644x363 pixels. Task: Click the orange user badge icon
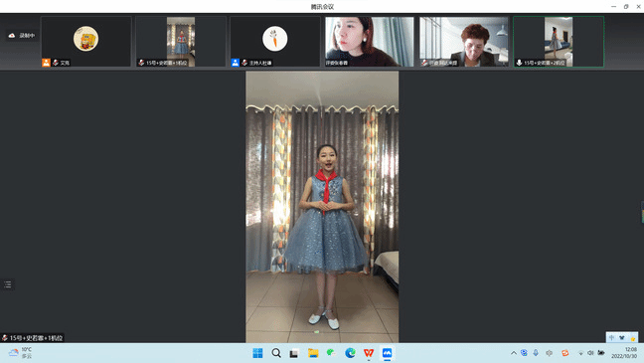[x=46, y=63]
